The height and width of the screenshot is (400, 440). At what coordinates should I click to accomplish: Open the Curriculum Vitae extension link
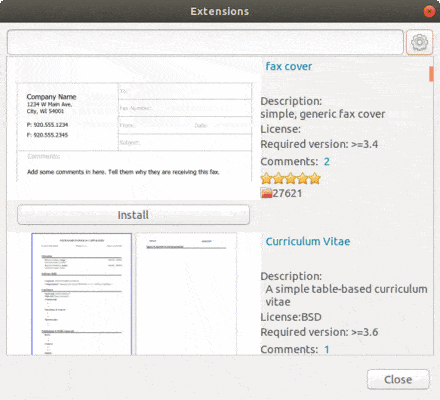[x=308, y=241]
